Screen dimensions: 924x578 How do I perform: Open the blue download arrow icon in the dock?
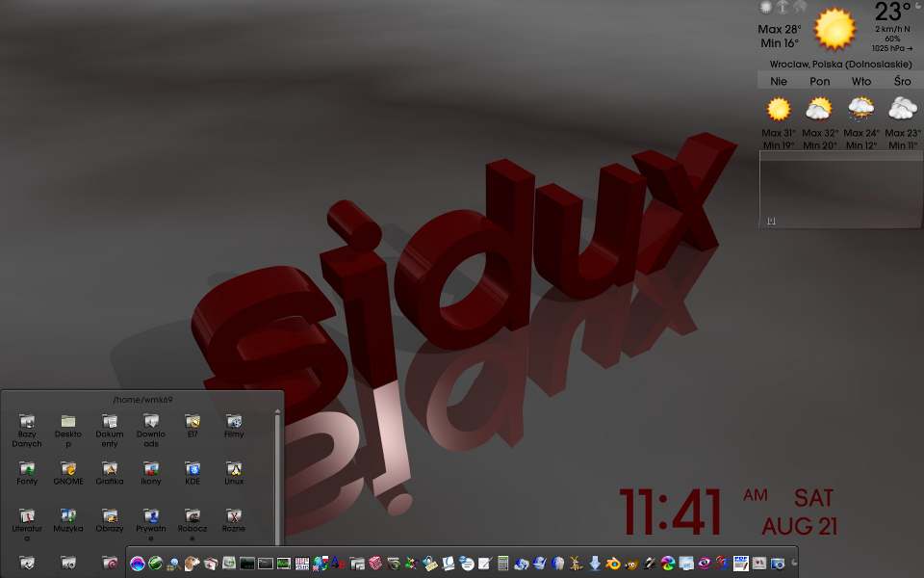(595, 564)
